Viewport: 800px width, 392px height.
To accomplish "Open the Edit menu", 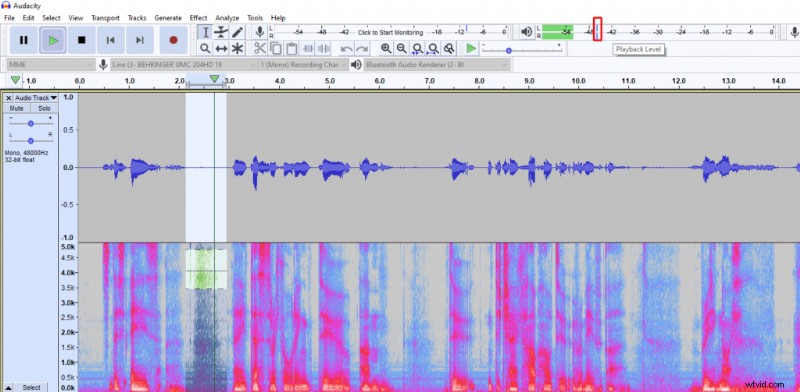I will coord(28,18).
